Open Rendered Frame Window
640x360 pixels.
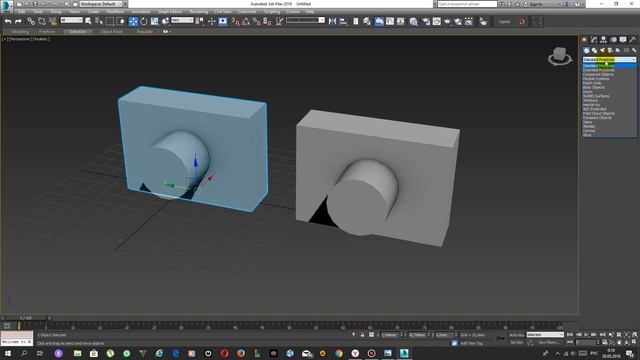[437, 21]
